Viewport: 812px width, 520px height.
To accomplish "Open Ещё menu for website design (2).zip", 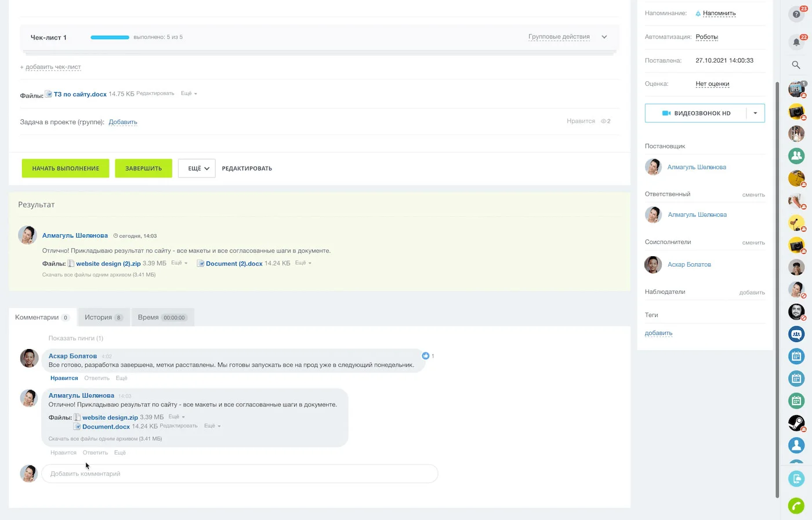I will 179,263.
